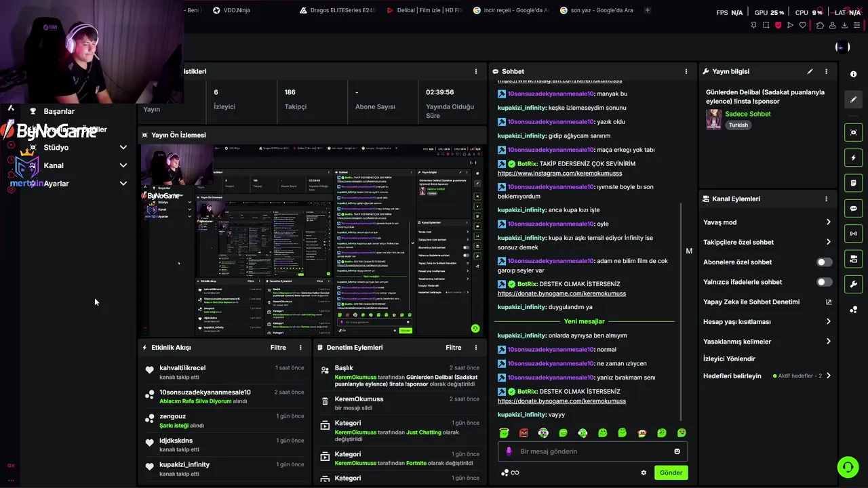
Task: Click the Sadece Sohbet category link
Action: 748,114
